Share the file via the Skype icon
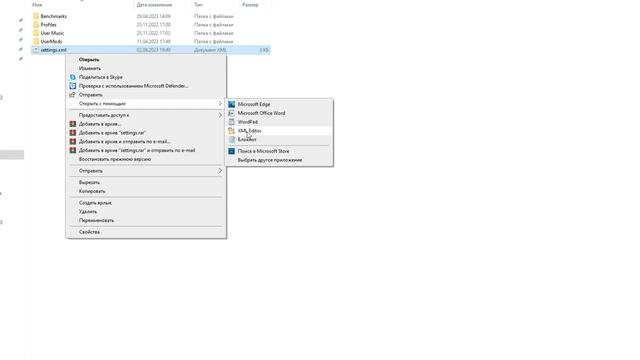This screenshot has height=360, width=640. click(x=73, y=77)
